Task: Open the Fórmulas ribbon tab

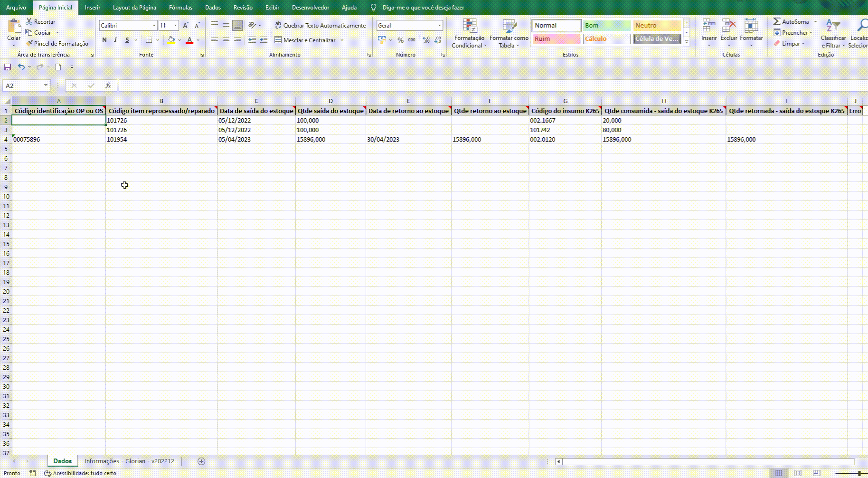Action: [x=180, y=8]
